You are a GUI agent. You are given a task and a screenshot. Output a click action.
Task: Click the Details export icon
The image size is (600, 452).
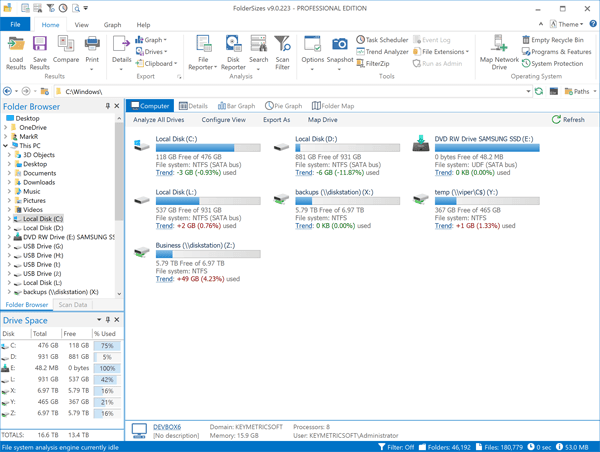coord(122,44)
